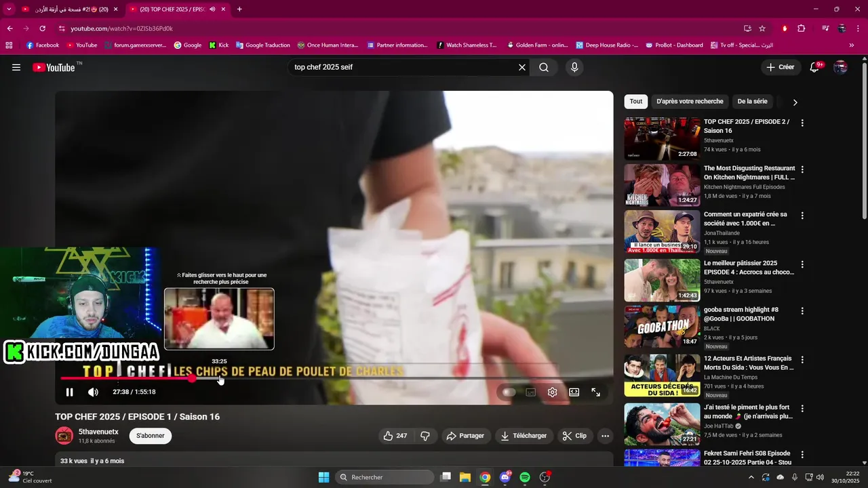Screen dimensions: 868x488
Task: Run search with the magnifier button
Action: pos(544,67)
